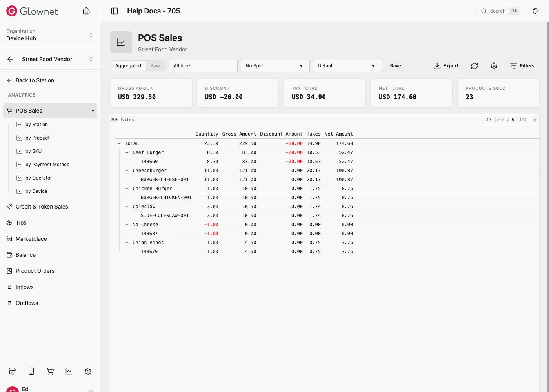Click the refresh data icon
The height and width of the screenshot is (392, 549).
point(474,66)
